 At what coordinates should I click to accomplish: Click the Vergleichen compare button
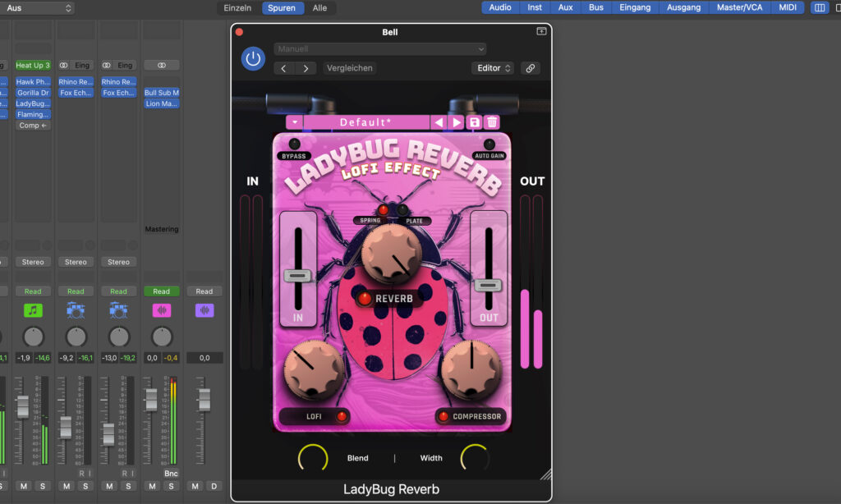(350, 68)
